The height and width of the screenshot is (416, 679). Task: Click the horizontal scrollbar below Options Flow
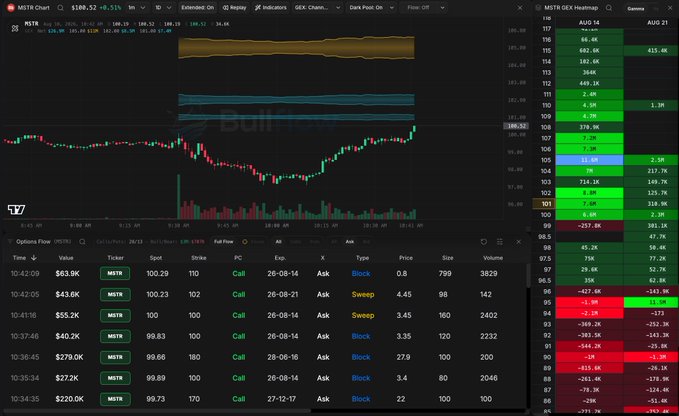157,410
